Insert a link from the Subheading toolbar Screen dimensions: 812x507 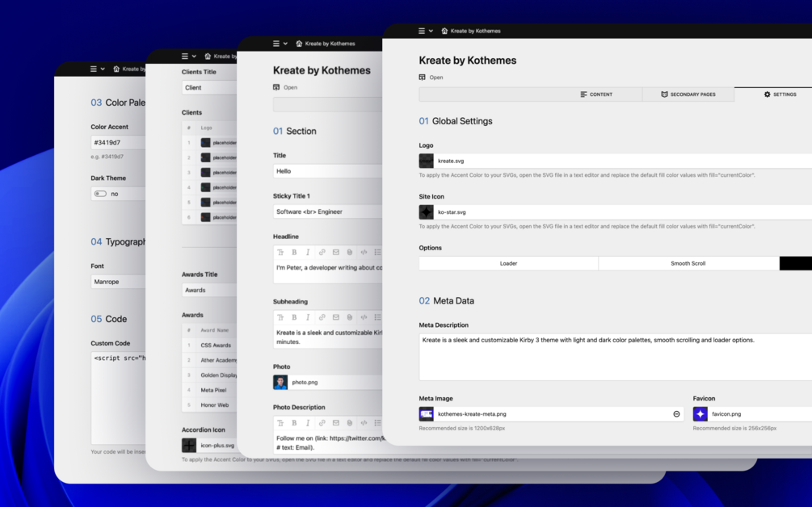click(322, 317)
